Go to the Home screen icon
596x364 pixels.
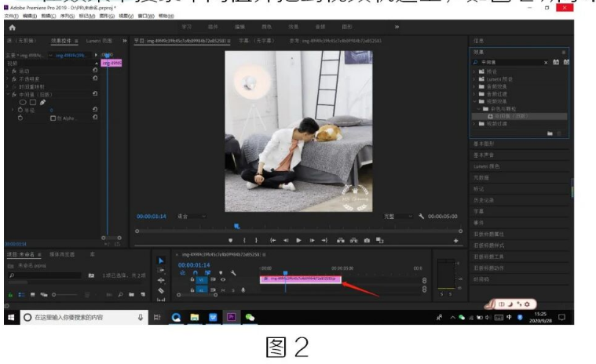pyautogui.click(x=12, y=27)
